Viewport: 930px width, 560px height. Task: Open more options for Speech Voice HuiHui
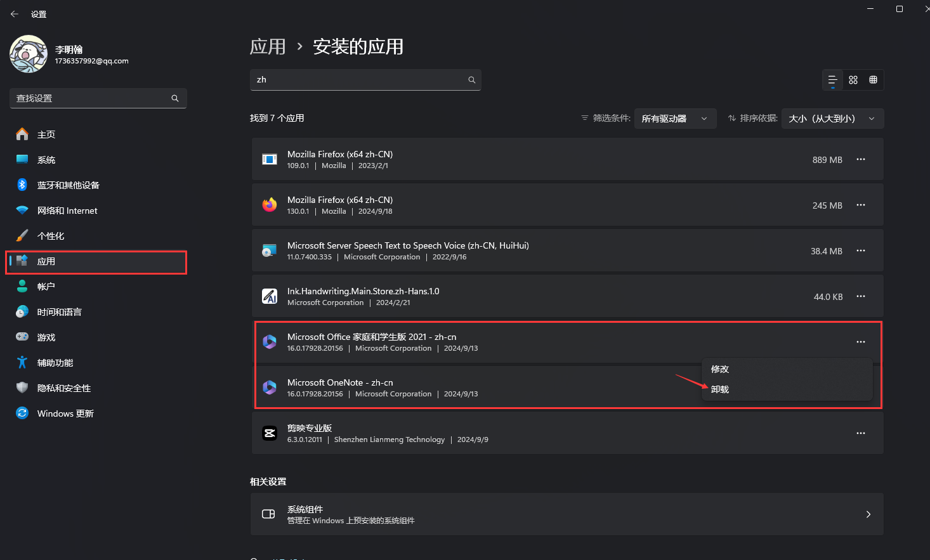tap(861, 251)
